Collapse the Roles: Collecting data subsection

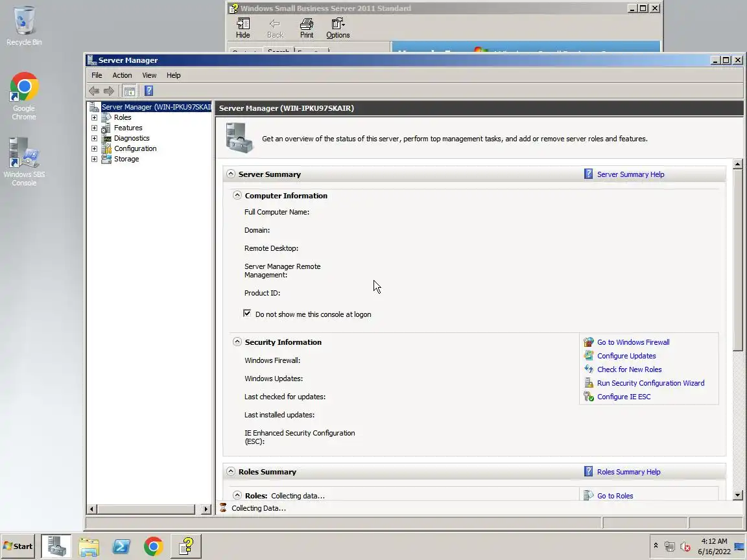[x=237, y=495]
